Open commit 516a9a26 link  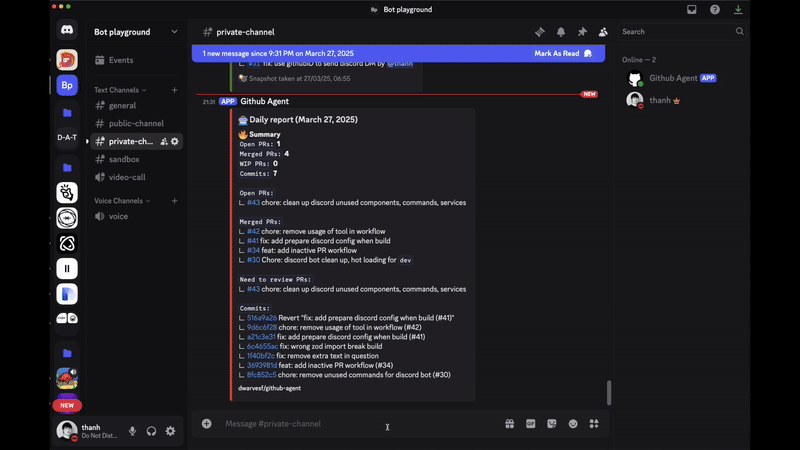click(x=262, y=318)
